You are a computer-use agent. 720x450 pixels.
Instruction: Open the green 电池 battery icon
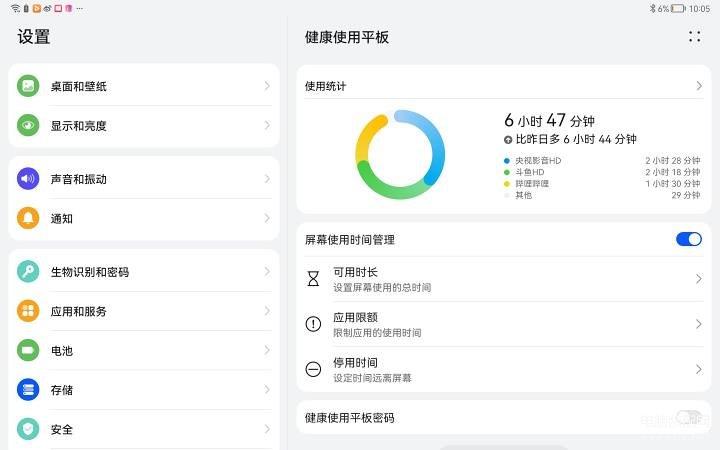click(28, 350)
